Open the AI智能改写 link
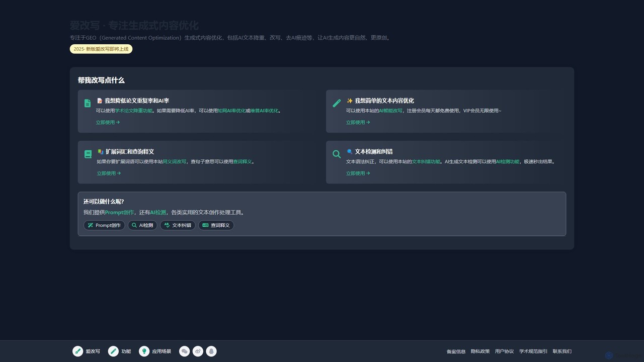 390,111
